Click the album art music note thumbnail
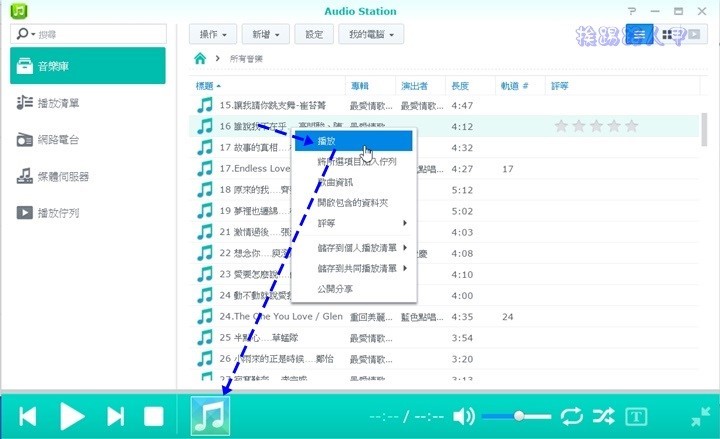The height and width of the screenshot is (439, 720). tap(210, 415)
